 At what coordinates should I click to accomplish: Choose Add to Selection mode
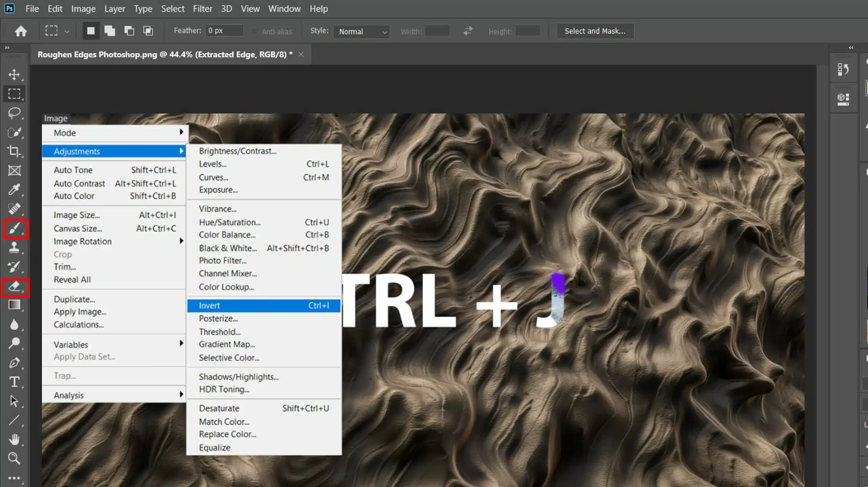(x=110, y=31)
